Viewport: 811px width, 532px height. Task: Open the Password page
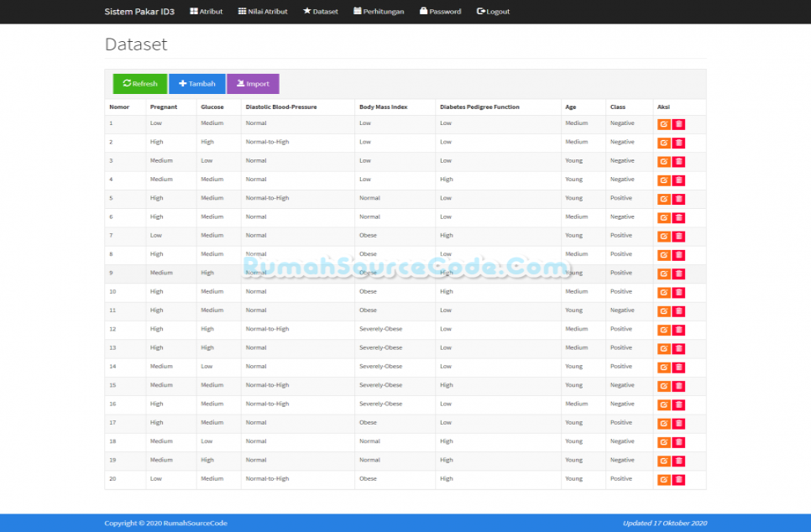click(x=440, y=12)
